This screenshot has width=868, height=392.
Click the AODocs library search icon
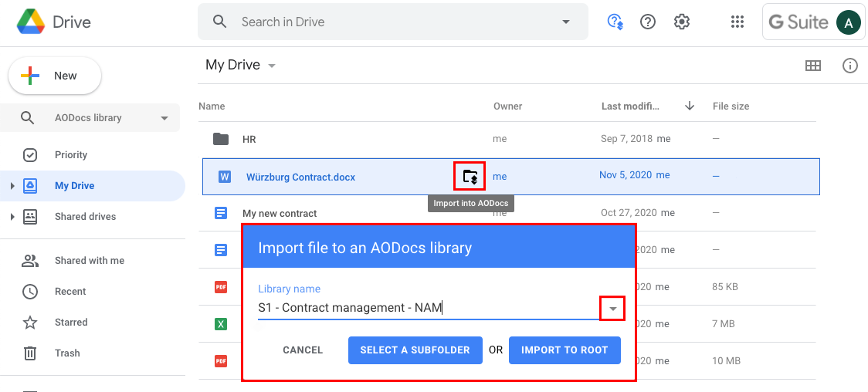(28, 118)
